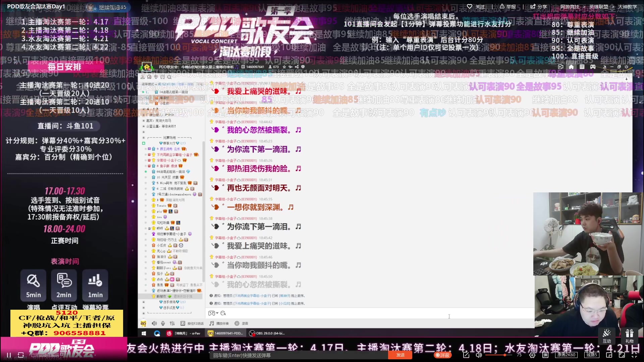Open the YY channel search magnifier

click(x=169, y=77)
